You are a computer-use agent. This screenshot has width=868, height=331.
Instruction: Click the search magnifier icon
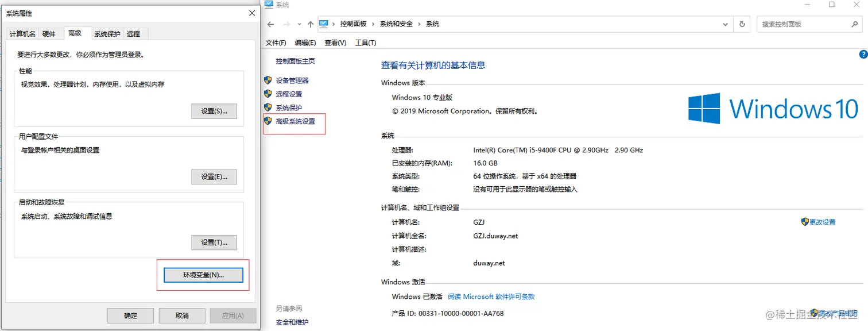854,24
